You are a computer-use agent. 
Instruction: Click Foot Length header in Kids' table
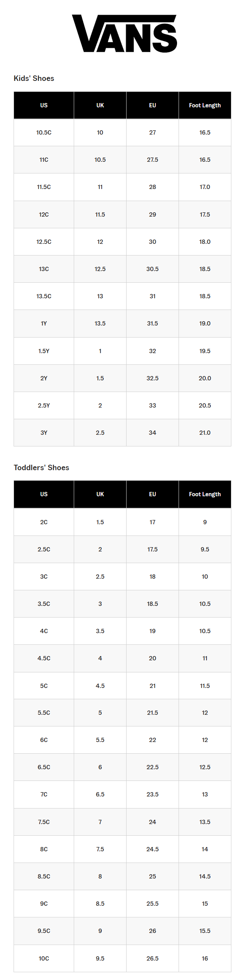pyautogui.click(x=205, y=105)
